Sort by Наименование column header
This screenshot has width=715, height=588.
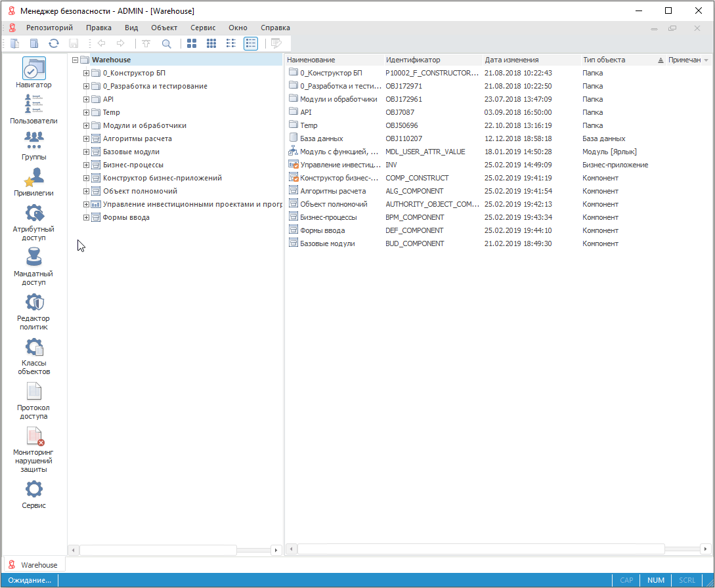point(334,60)
